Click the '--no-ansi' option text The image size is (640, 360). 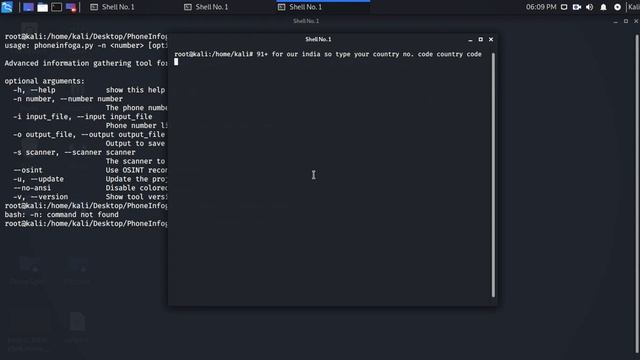[x=32, y=188]
